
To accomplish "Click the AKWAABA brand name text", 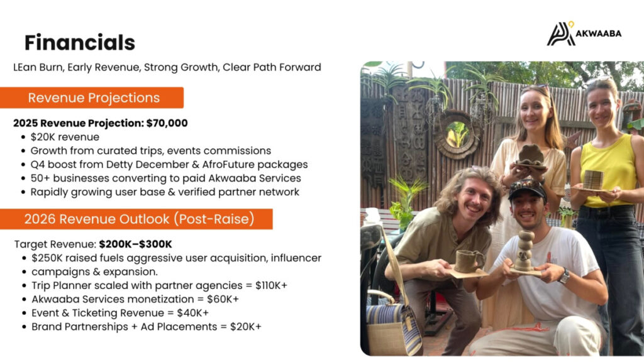I will coord(599,34).
